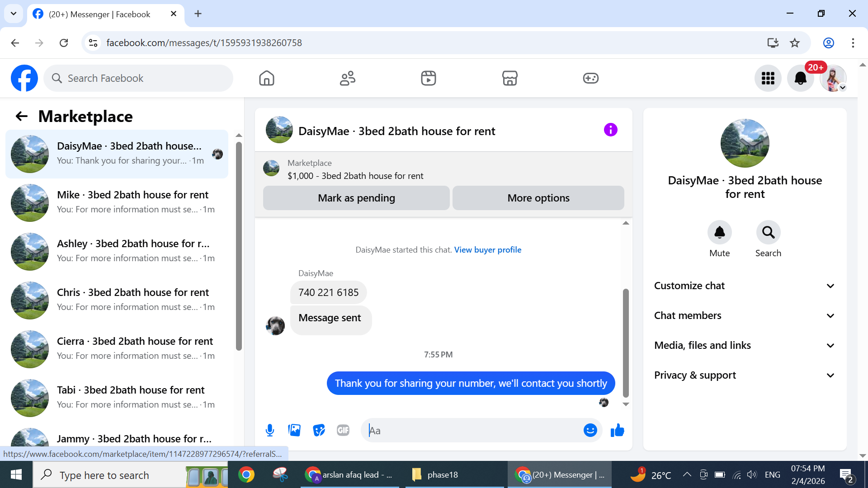Go to the Marketplace tab in top navigation
Viewport: 868px width, 488px height.
click(509, 78)
